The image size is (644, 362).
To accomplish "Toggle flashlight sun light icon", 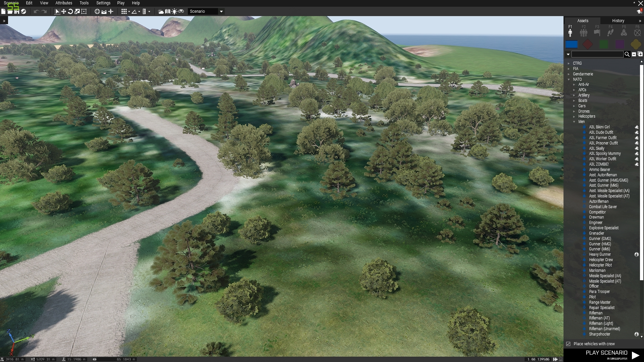I will 174,11.
